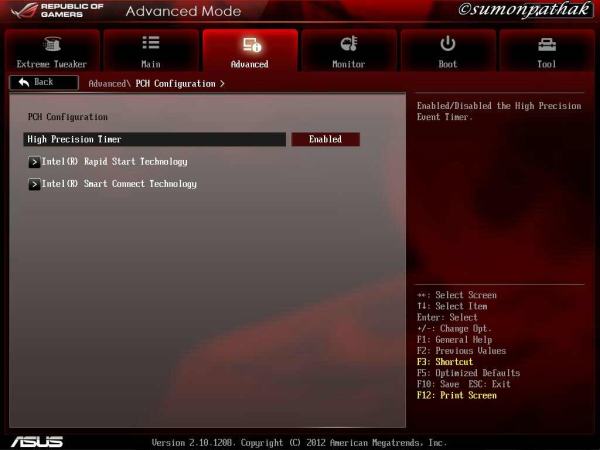
Task: Click the High Precision Event Timer description
Action: (x=499, y=111)
